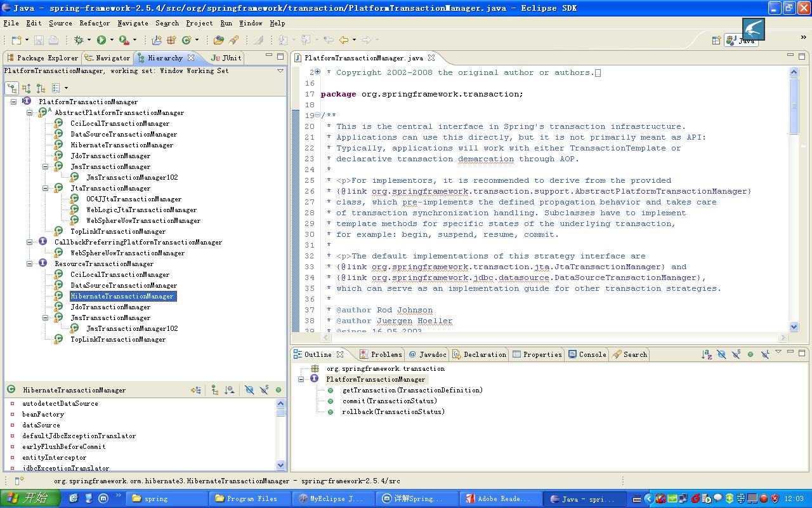Toggle Hide Local Types in Outline view

(765, 354)
